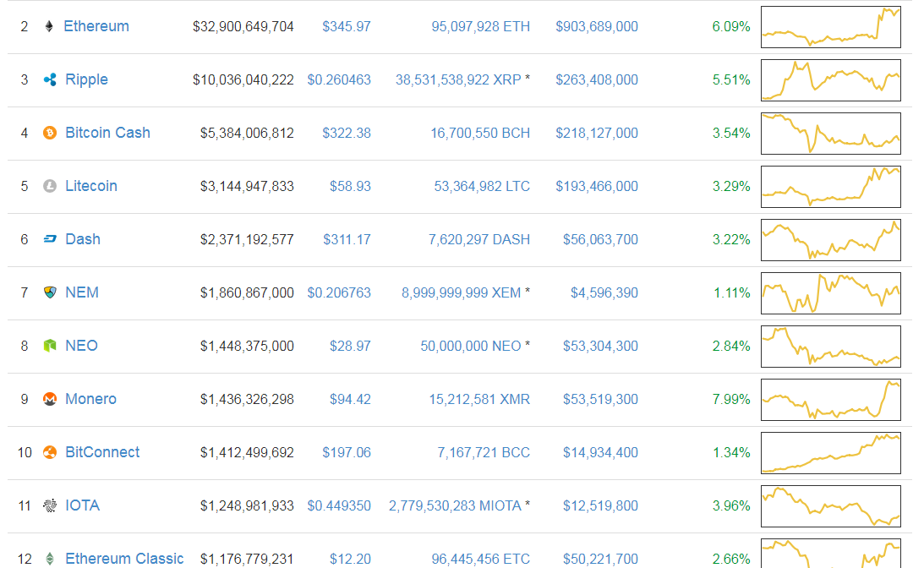Open the Dash coin page link
Screen dimensions: 924x568
click(x=83, y=239)
